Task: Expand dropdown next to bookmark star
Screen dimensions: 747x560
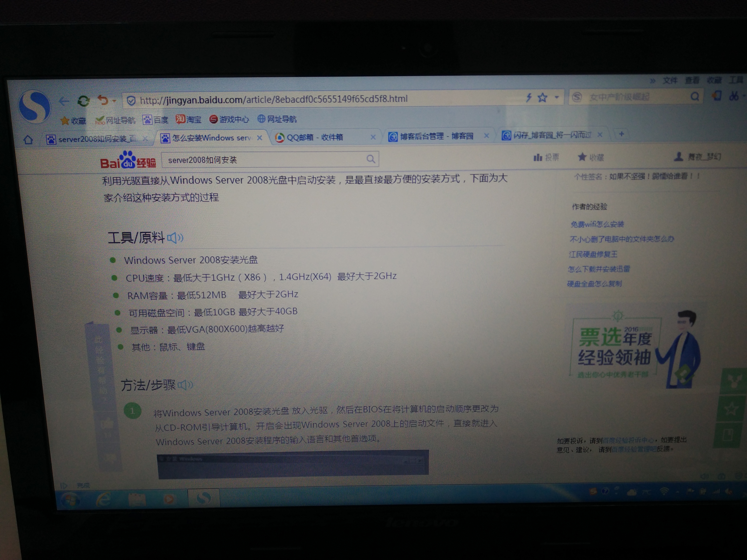Action: click(556, 98)
